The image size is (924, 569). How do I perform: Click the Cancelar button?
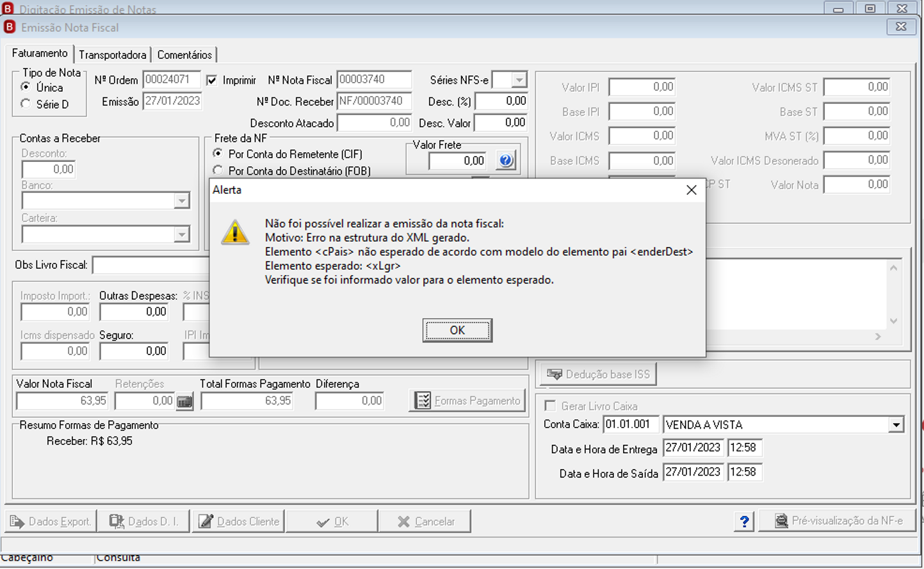click(425, 522)
